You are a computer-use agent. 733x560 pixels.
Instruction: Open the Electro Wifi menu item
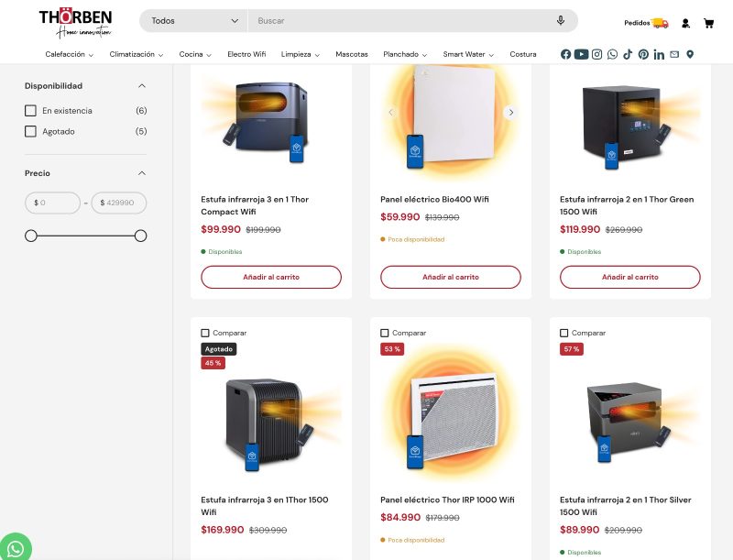point(246,54)
